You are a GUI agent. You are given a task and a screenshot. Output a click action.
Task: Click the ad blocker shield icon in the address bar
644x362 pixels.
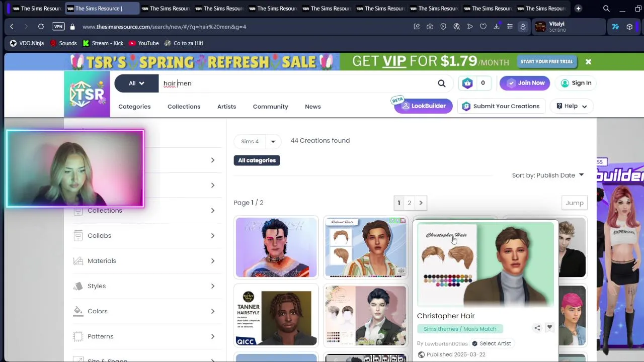coord(443,27)
